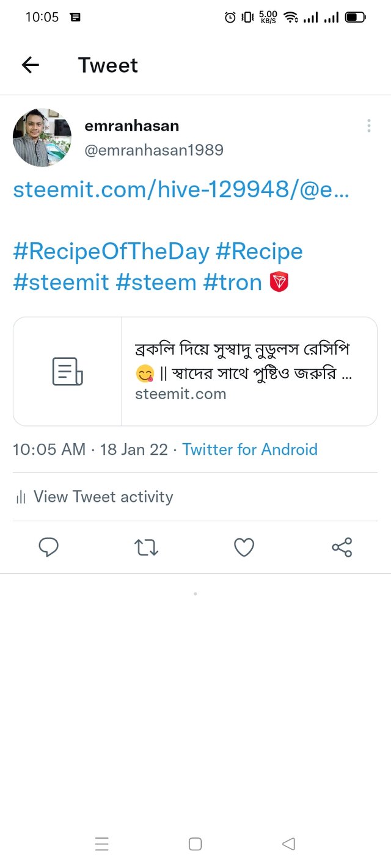
Task: Tap the Share icon on the tweet
Action: (x=342, y=548)
